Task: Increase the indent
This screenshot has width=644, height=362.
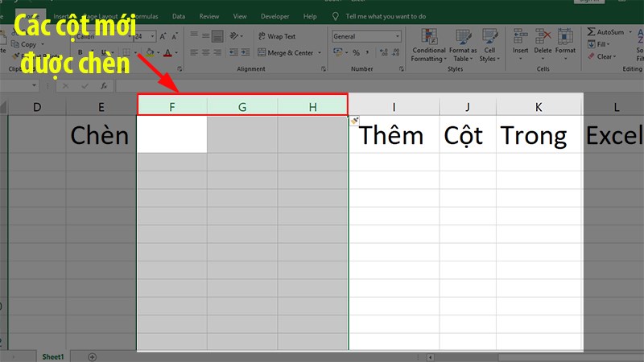Action: pyautogui.click(x=246, y=52)
